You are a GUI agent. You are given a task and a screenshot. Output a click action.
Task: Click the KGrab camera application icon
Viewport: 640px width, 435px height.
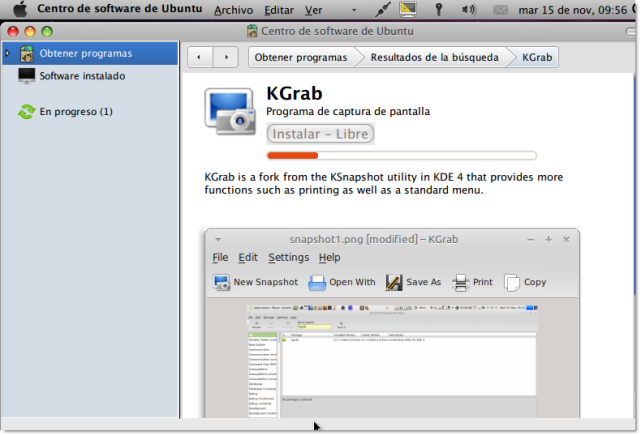tap(230, 111)
